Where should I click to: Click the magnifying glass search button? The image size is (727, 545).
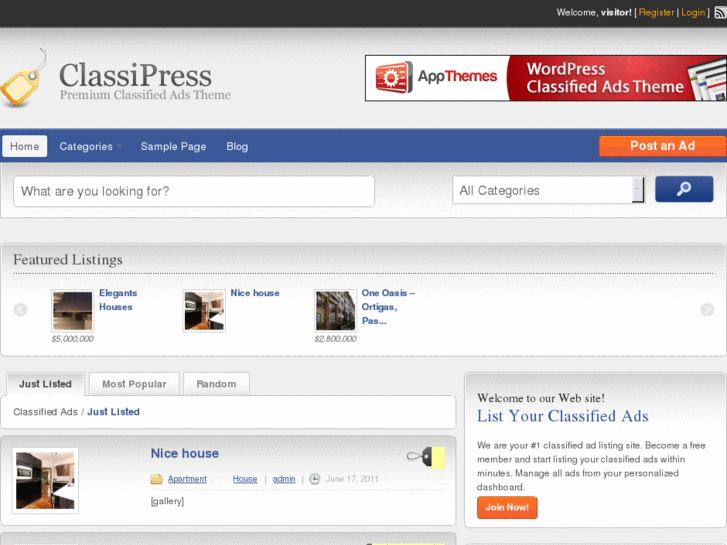point(684,189)
